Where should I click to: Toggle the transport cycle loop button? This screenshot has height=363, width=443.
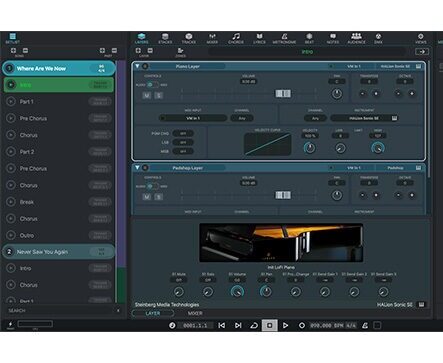coord(254,325)
